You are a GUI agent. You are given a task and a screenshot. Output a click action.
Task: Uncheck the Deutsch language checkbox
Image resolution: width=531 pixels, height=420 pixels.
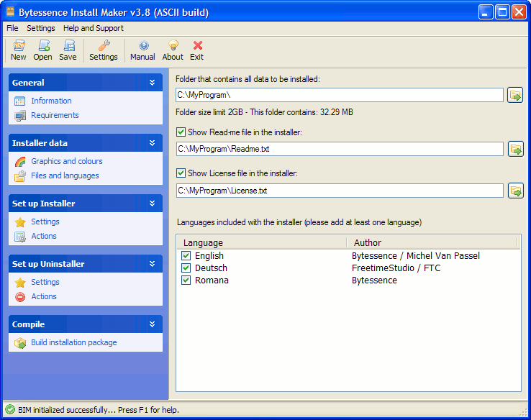(186, 268)
